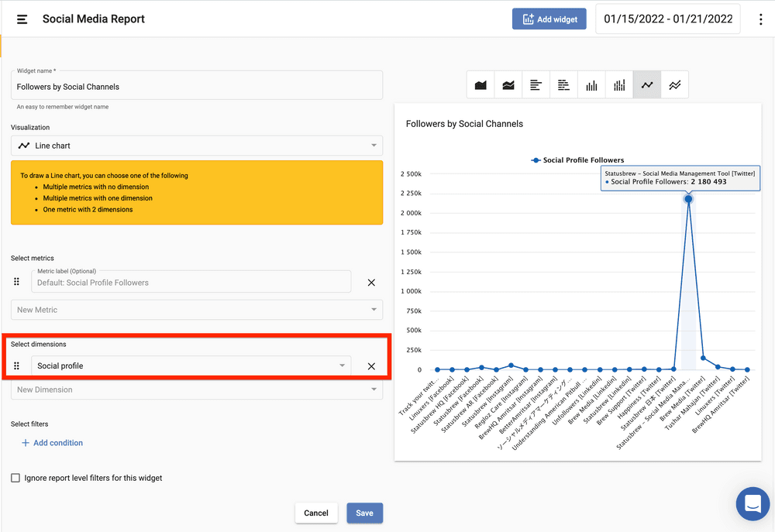Toggle Social Profile Followers legend series
The width and height of the screenshot is (775, 532).
coord(577,160)
